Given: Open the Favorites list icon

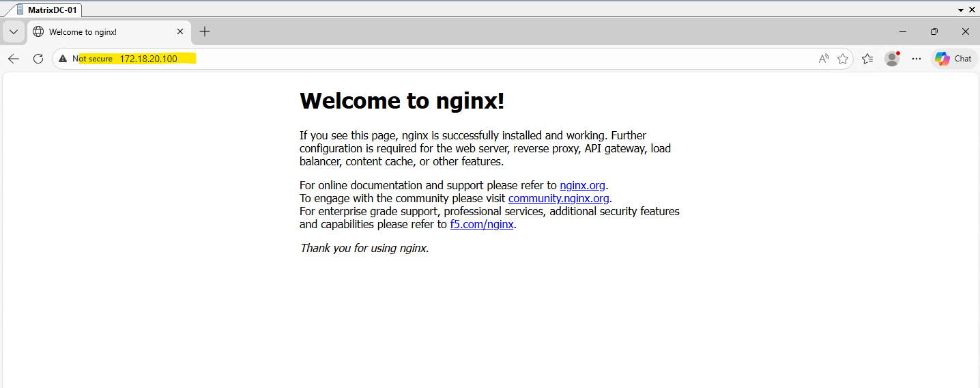Looking at the screenshot, I should [867, 59].
